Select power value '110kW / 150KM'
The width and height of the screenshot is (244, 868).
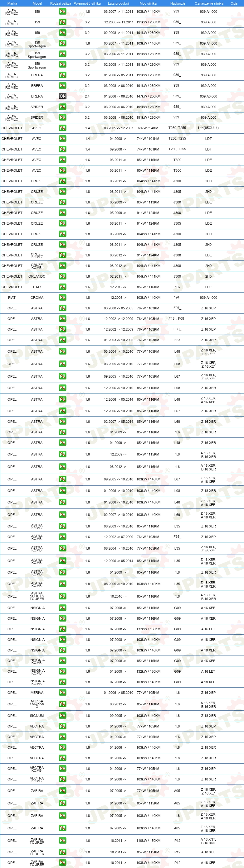click(x=148, y=840)
